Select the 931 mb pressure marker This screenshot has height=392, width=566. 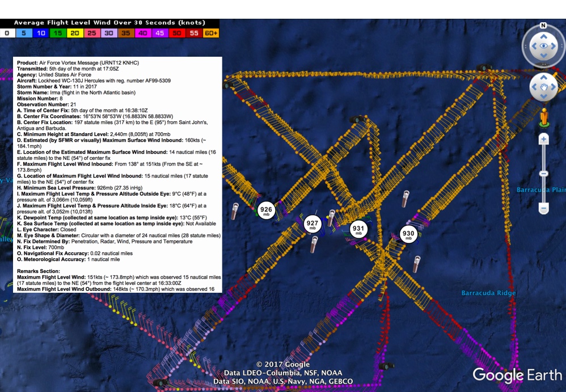[358, 230]
